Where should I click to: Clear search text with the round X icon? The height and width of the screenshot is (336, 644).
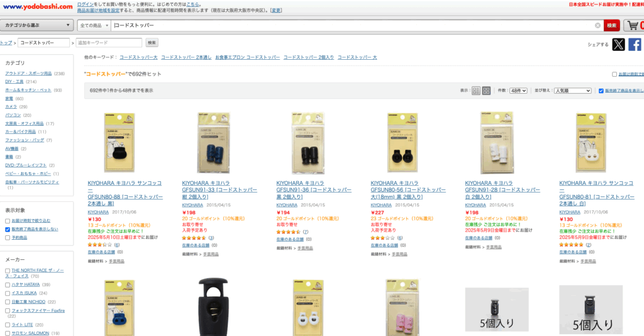point(597,25)
